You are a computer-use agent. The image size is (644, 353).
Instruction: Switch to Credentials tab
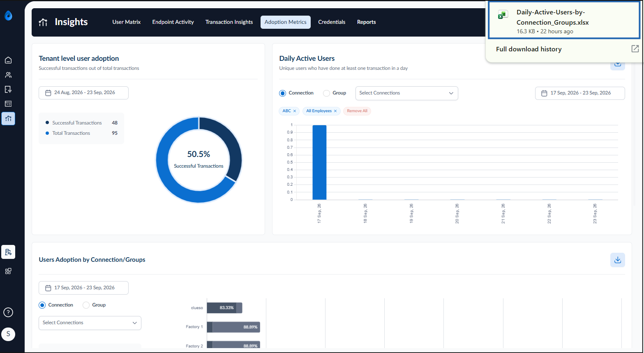[x=332, y=22]
